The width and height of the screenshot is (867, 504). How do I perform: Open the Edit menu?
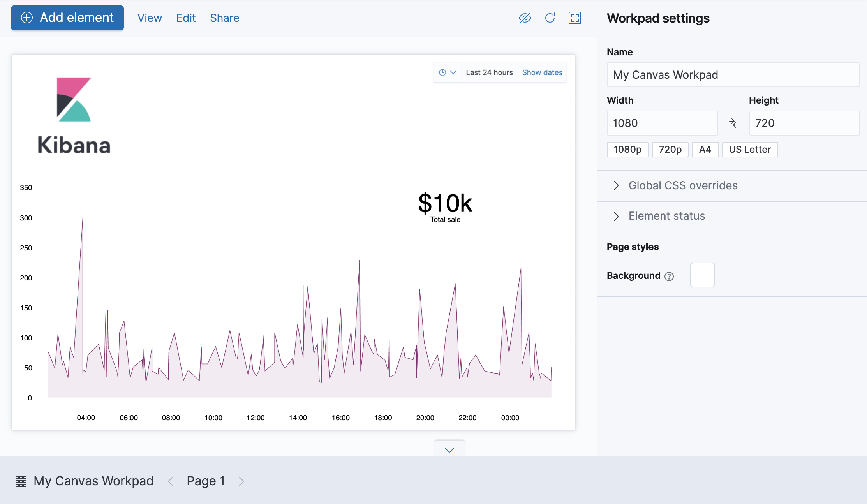coord(186,18)
